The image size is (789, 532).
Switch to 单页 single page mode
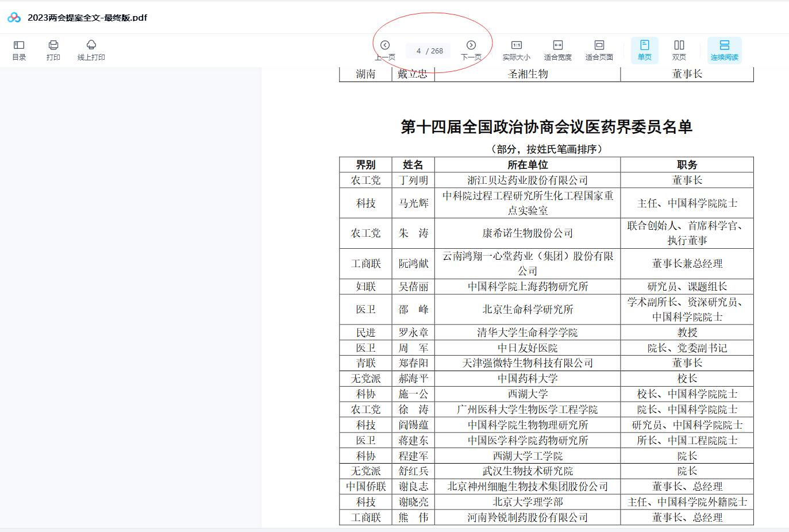(x=644, y=50)
